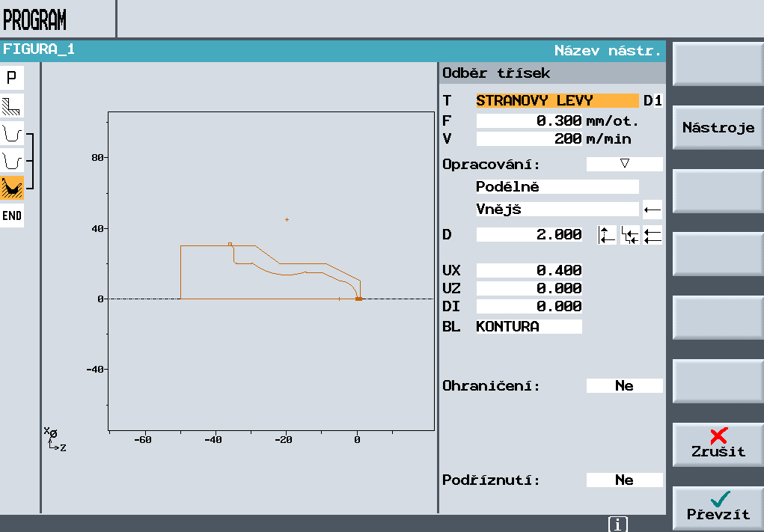This screenshot has width=764, height=532.
Task: Click the mm/ot. feed unit label
Action: 612,120
